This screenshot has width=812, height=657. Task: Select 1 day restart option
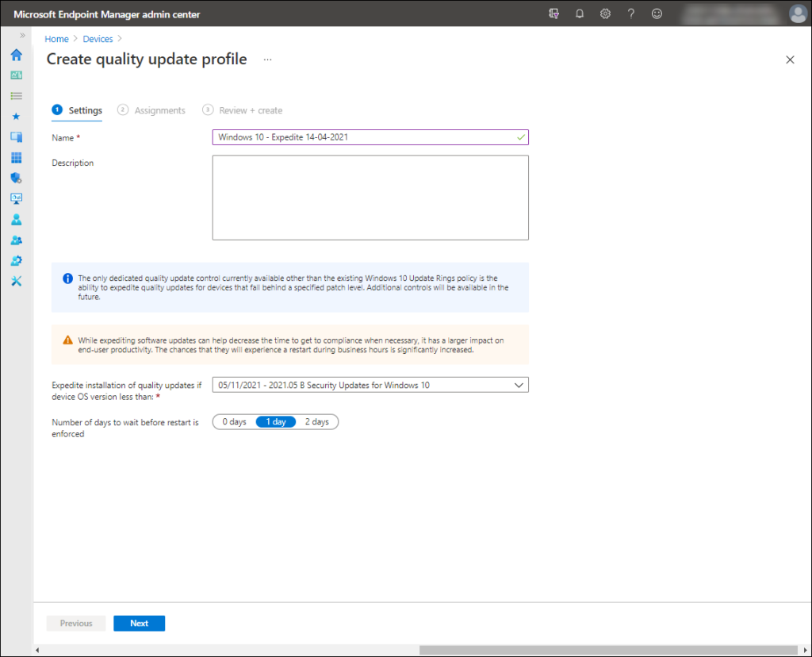275,422
